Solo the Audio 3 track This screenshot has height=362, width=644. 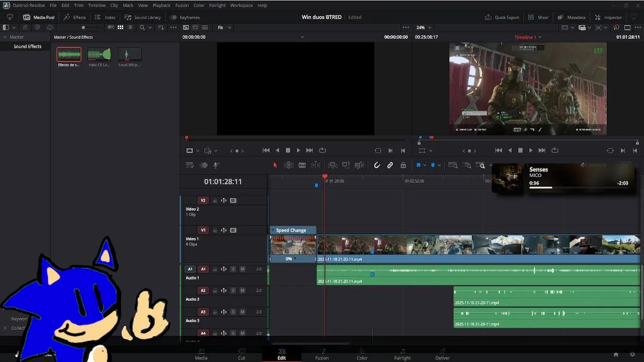click(233, 312)
